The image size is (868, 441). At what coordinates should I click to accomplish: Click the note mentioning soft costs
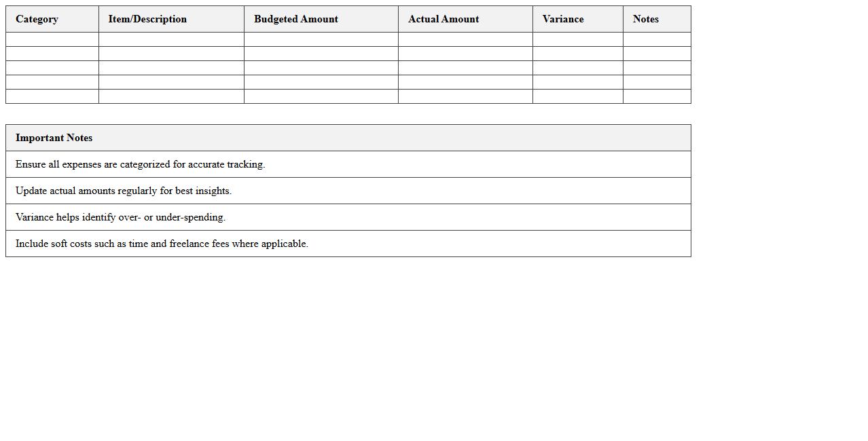pyautogui.click(x=162, y=244)
